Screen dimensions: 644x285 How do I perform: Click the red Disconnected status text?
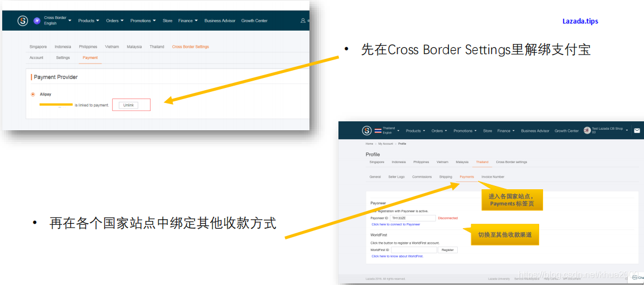tap(448, 218)
